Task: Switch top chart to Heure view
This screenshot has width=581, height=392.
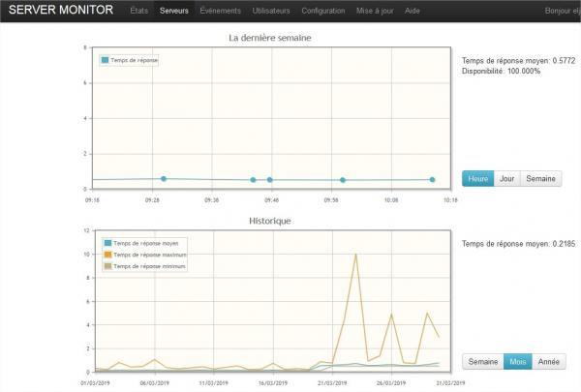Action: (477, 179)
